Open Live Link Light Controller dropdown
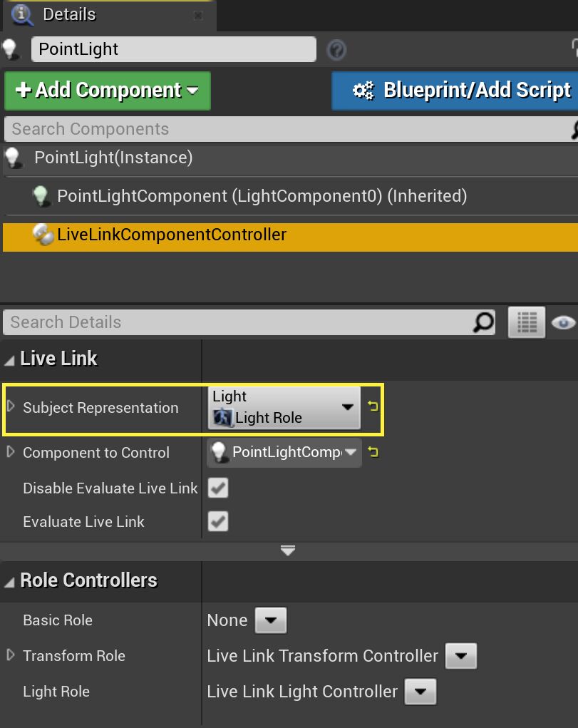The image size is (578, 728). click(x=420, y=692)
